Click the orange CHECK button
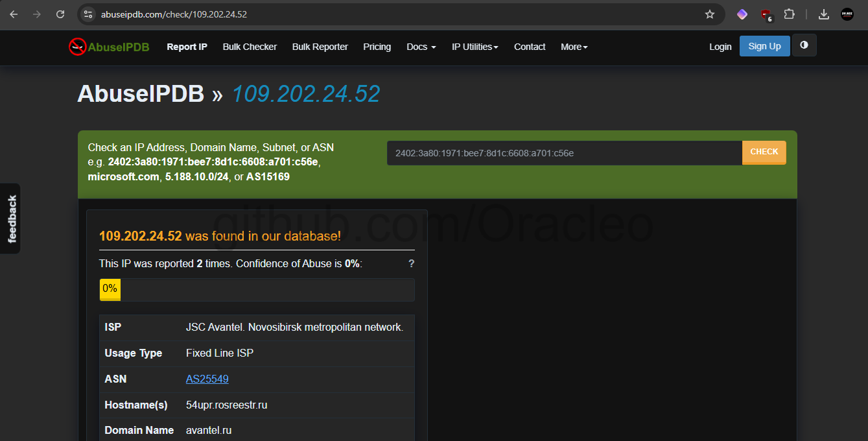868x441 pixels. (x=764, y=152)
